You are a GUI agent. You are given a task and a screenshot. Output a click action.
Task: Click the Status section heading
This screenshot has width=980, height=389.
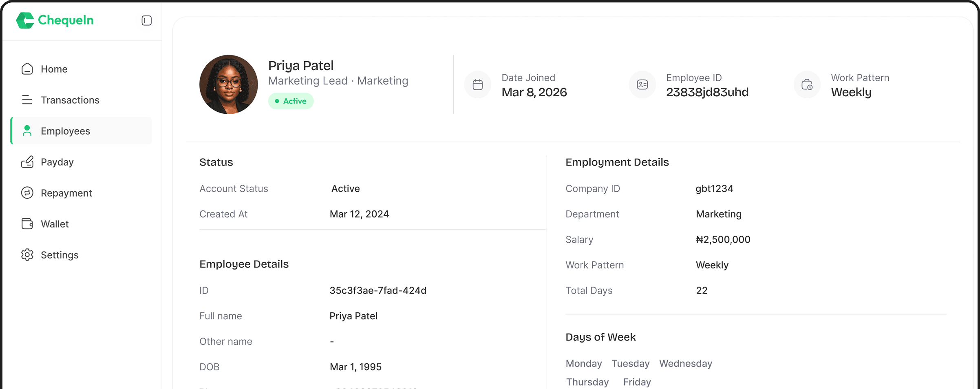click(216, 162)
